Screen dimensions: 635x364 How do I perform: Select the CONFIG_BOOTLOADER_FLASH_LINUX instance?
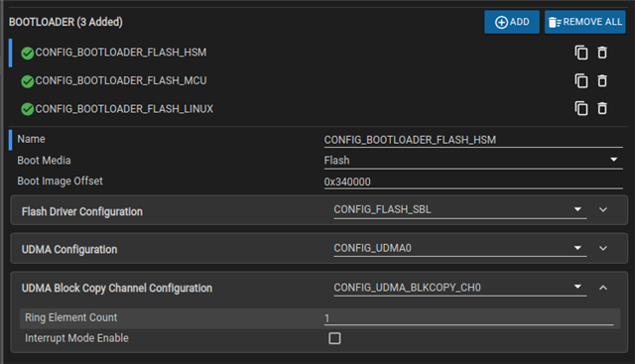(x=124, y=109)
